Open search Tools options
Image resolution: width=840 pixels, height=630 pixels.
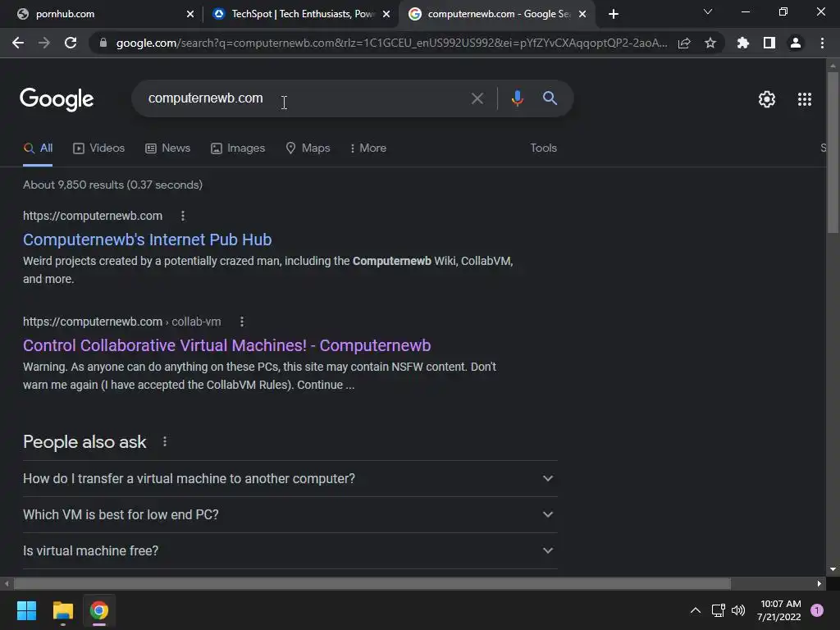tap(543, 148)
